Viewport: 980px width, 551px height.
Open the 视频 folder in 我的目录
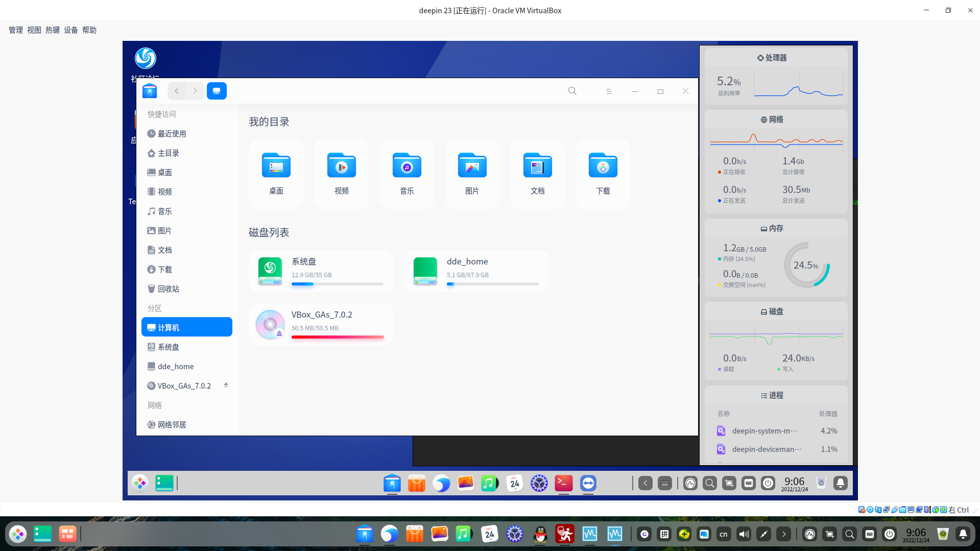coord(342,174)
